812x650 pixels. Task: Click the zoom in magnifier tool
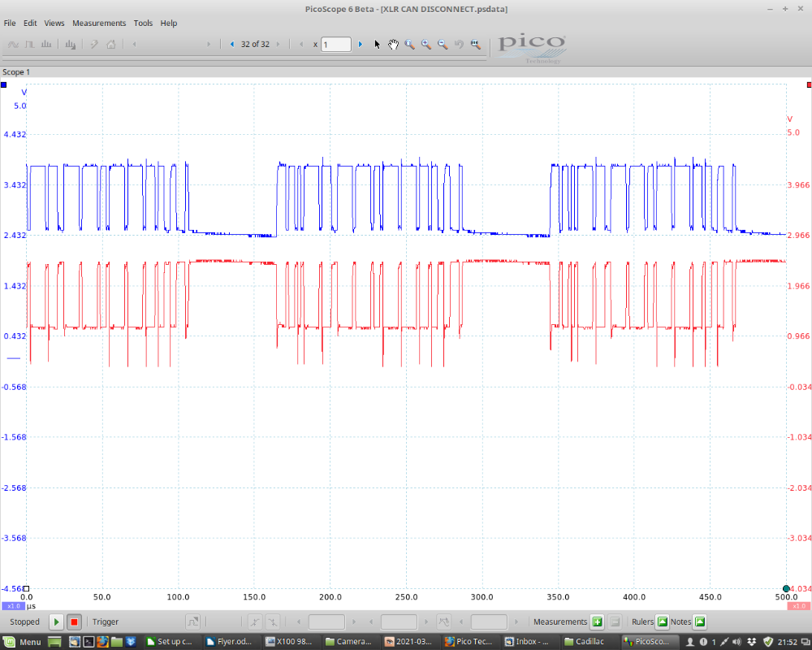point(426,45)
